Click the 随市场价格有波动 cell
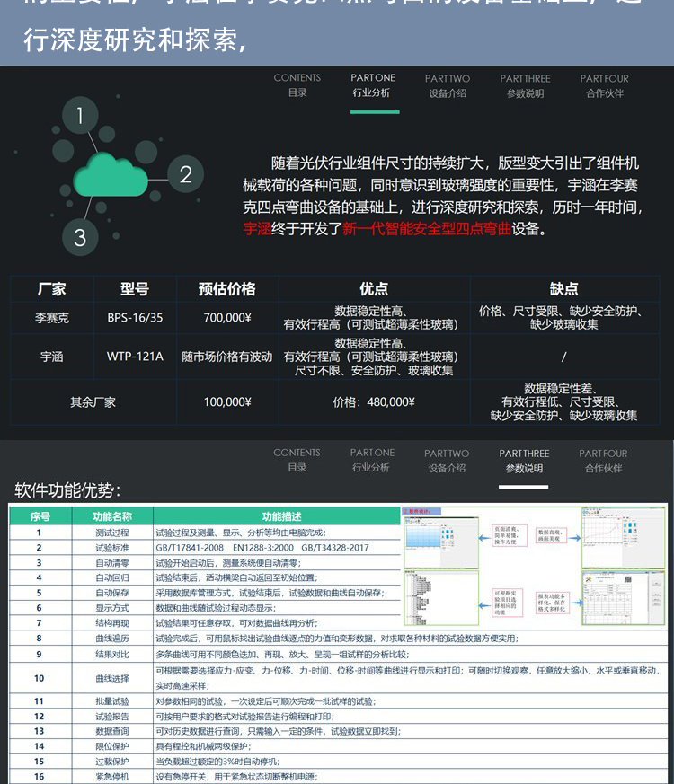The image size is (674, 784). pyautogui.click(x=226, y=357)
